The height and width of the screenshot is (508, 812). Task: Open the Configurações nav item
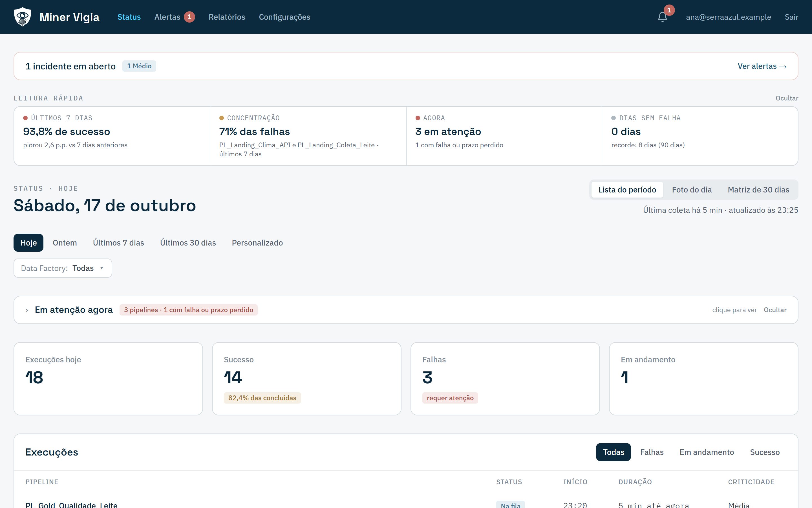[x=284, y=17]
